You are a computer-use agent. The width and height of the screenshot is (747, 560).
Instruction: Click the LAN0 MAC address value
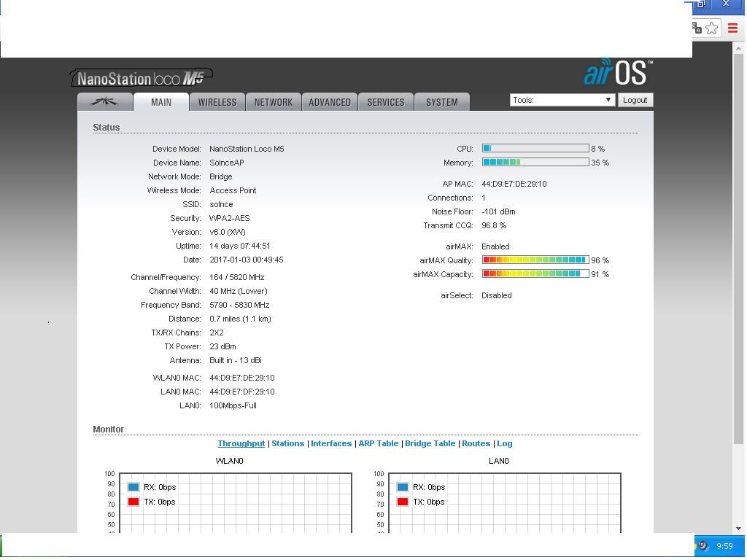tap(242, 392)
